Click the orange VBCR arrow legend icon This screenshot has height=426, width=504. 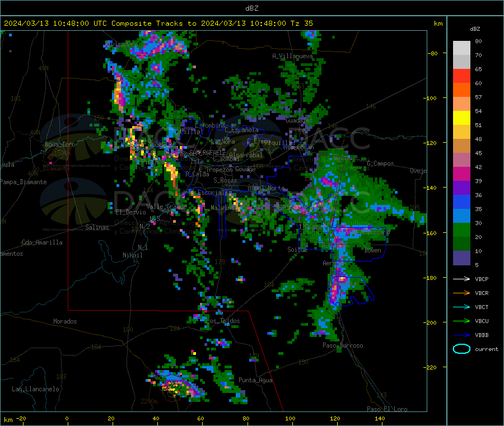pyautogui.click(x=461, y=293)
